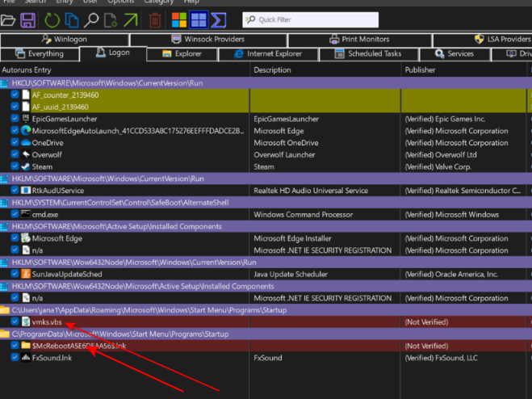Refresh the autoruns list

tap(52, 20)
